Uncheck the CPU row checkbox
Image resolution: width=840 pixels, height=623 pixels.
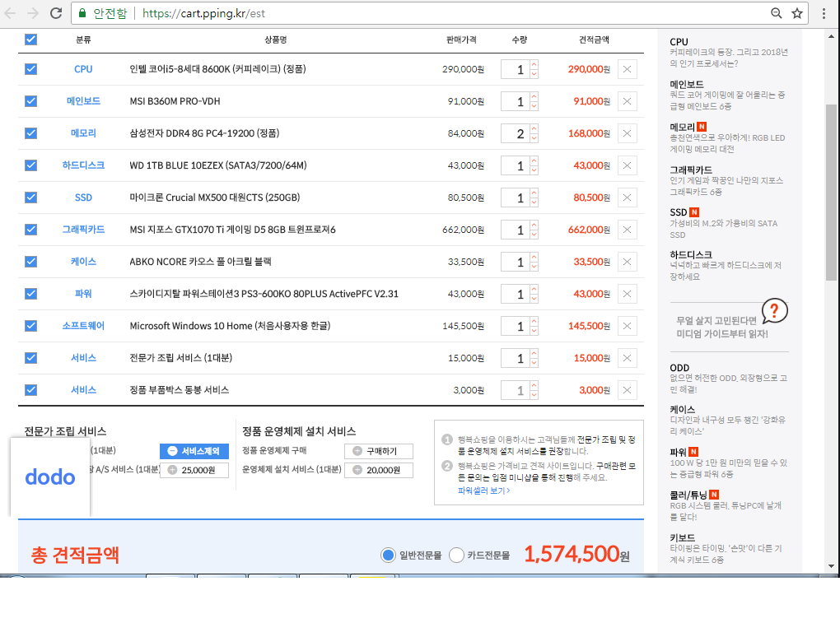[31, 69]
